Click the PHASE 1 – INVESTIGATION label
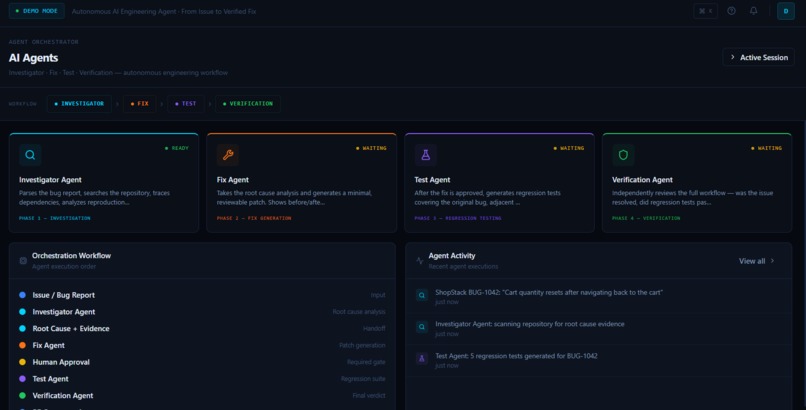 tap(54, 218)
